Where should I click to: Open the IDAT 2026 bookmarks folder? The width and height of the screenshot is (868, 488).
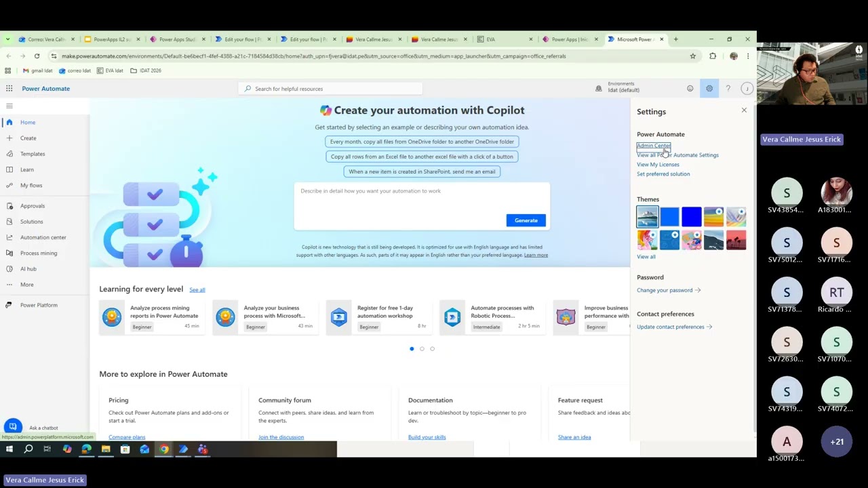[146, 70]
